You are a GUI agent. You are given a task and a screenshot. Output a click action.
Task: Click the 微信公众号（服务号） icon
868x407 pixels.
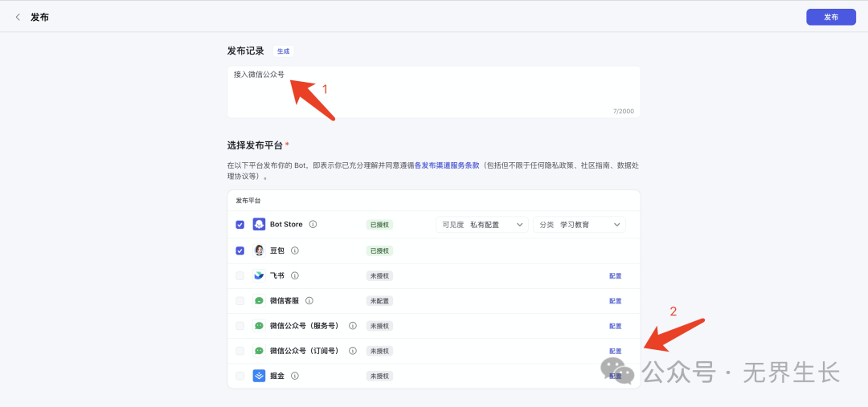click(259, 326)
